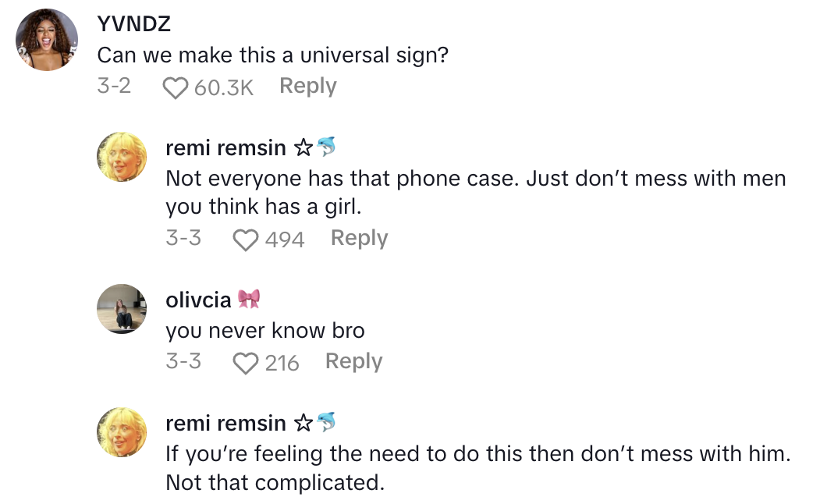Like olivcia's comment using the heart icon
The height and width of the screenshot is (504, 827).
(x=246, y=363)
